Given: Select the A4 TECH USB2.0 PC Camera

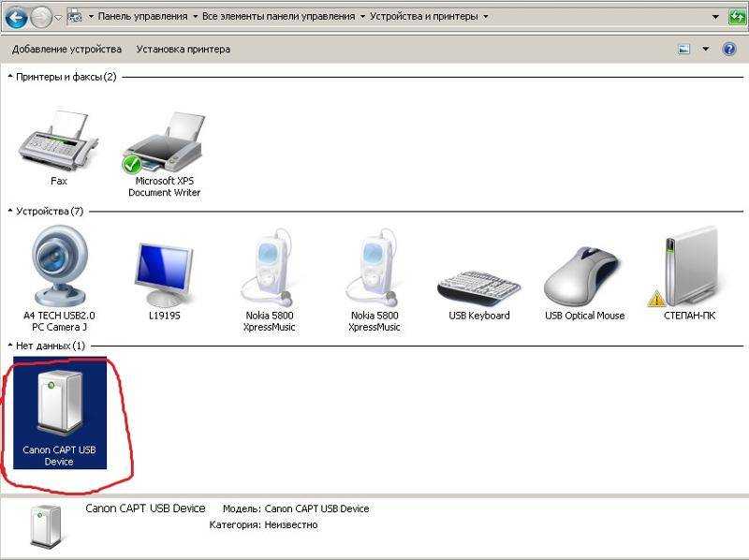Looking at the screenshot, I should 59,278.
